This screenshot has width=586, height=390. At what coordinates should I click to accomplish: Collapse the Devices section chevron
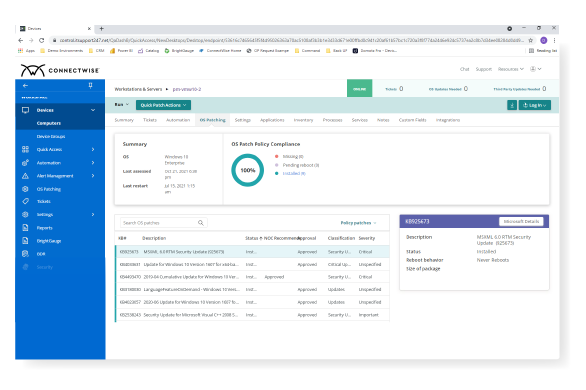click(93, 110)
